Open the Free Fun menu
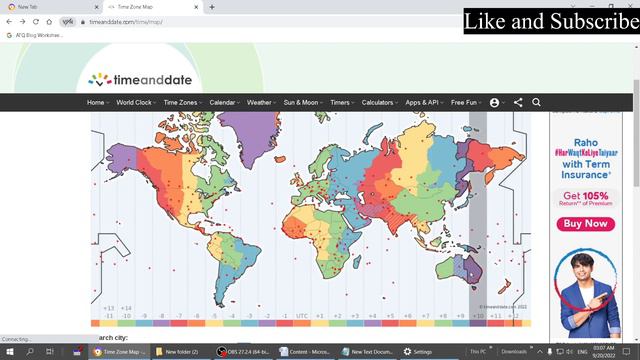The width and height of the screenshot is (640, 360). (466, 102)
